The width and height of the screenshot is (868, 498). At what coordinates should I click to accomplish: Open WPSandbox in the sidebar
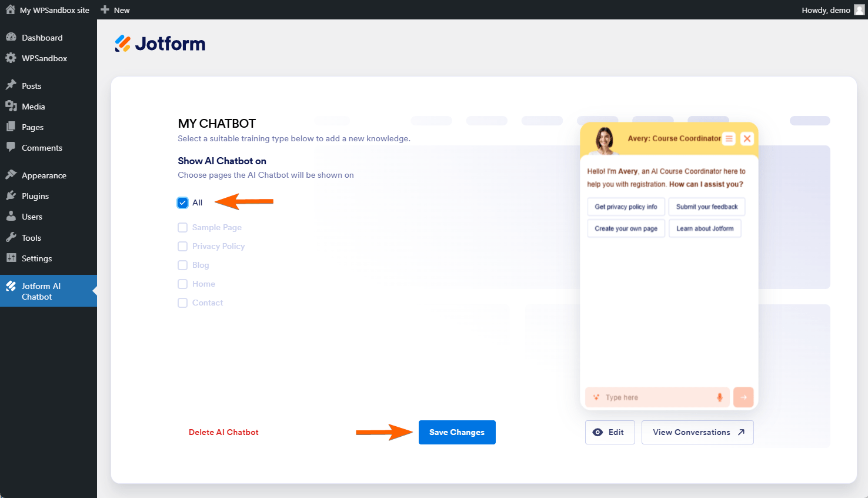(48, 58)
